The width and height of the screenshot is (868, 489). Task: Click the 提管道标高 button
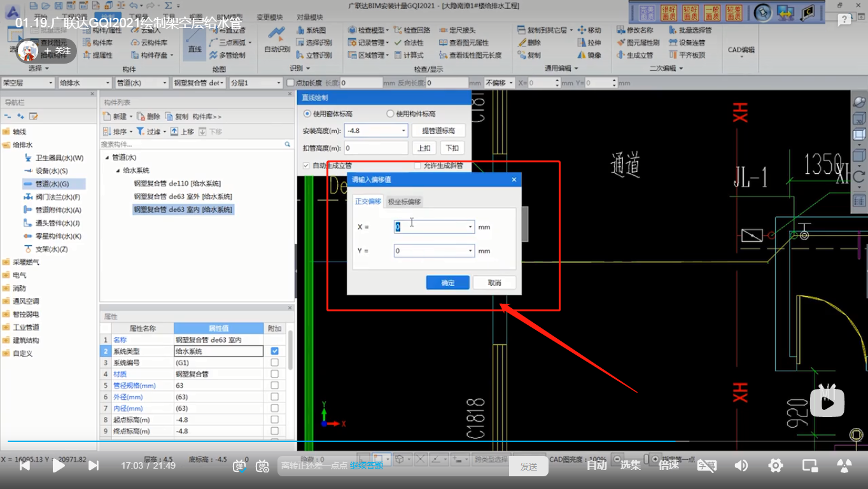tap(438, 131)
